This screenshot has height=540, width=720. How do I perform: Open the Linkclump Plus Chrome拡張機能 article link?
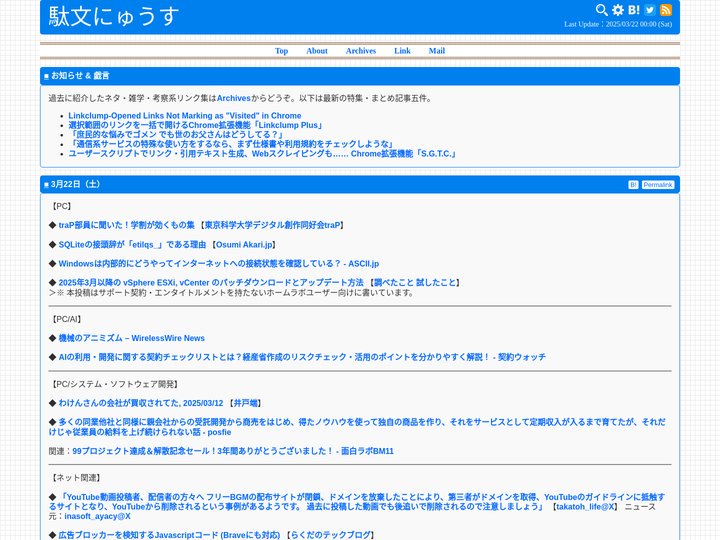(x=196, y=125)
